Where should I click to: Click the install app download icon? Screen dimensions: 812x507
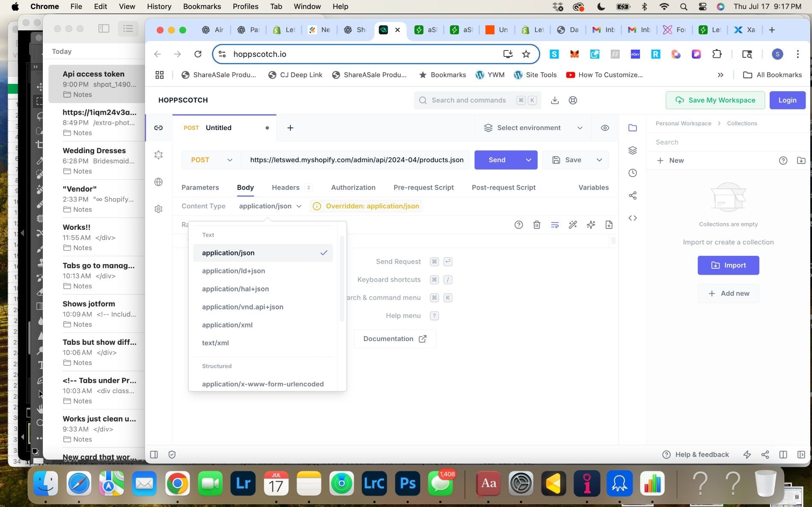point(554,100)
